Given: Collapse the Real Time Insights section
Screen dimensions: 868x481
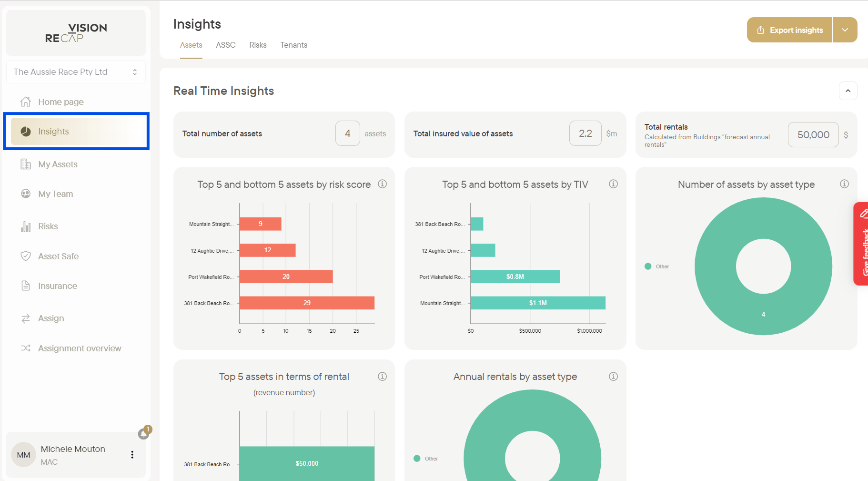Looking at the screenshot, I should [848, 91].
